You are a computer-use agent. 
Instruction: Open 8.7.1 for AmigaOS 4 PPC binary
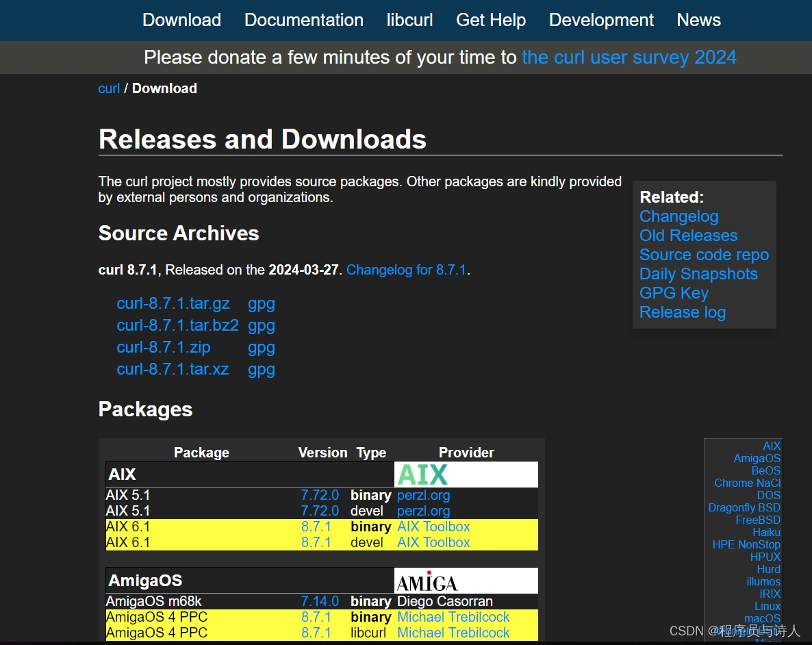pyautogui.click(x=316, y=617)
